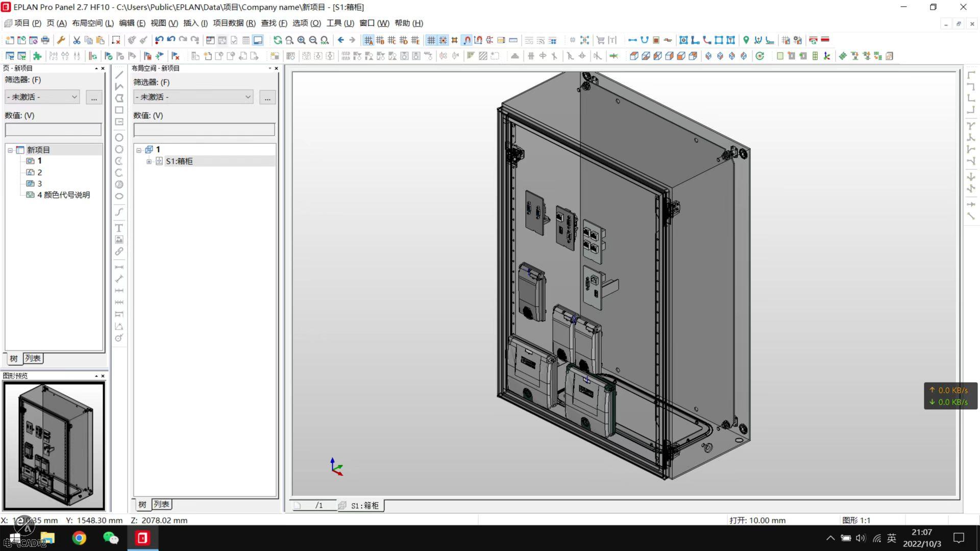
Task: Click the green puzzle piece icon
Action: pyautogui.click(x=37, y=56)
